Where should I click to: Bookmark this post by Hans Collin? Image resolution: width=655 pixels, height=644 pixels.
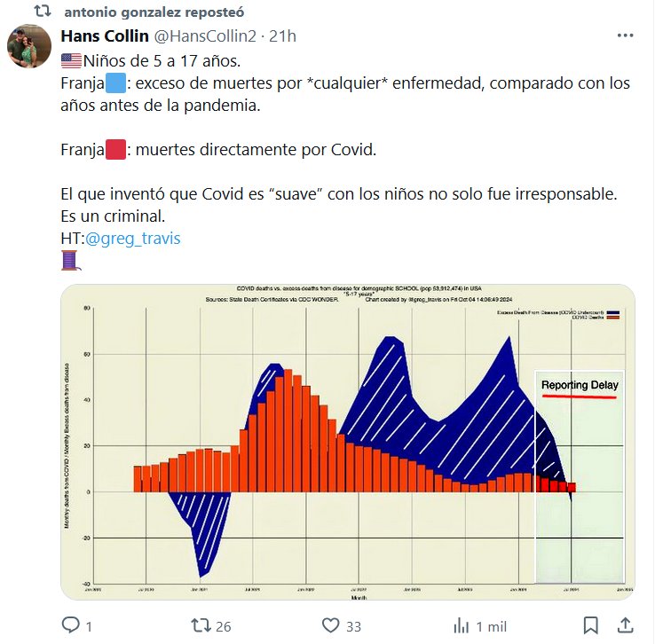590,625
